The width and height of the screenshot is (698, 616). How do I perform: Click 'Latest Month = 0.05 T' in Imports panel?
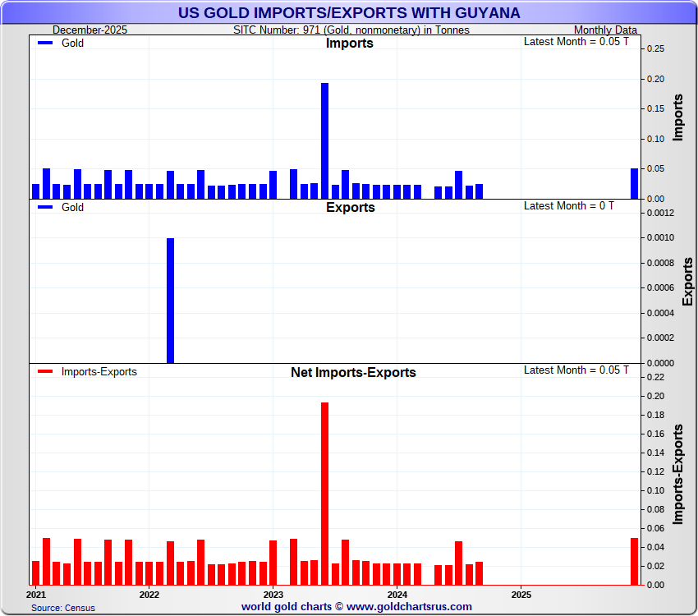click(576, 41)
